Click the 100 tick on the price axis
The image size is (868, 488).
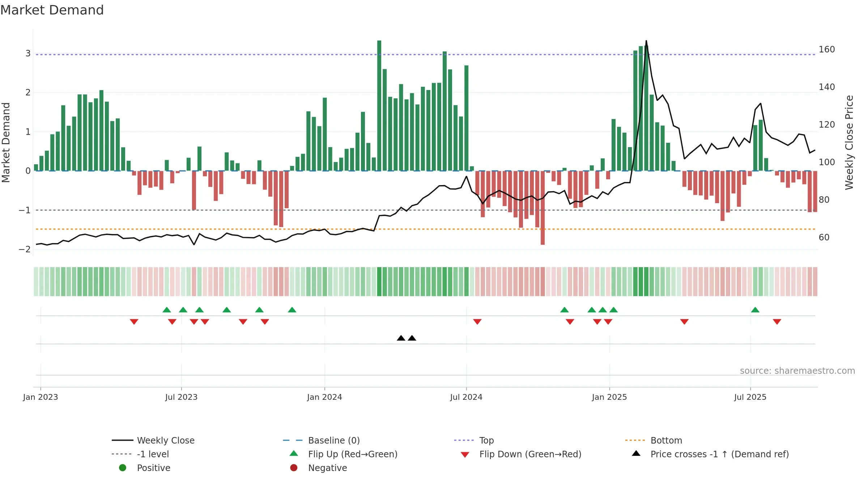pyautogui.click(x=827, y=162)
